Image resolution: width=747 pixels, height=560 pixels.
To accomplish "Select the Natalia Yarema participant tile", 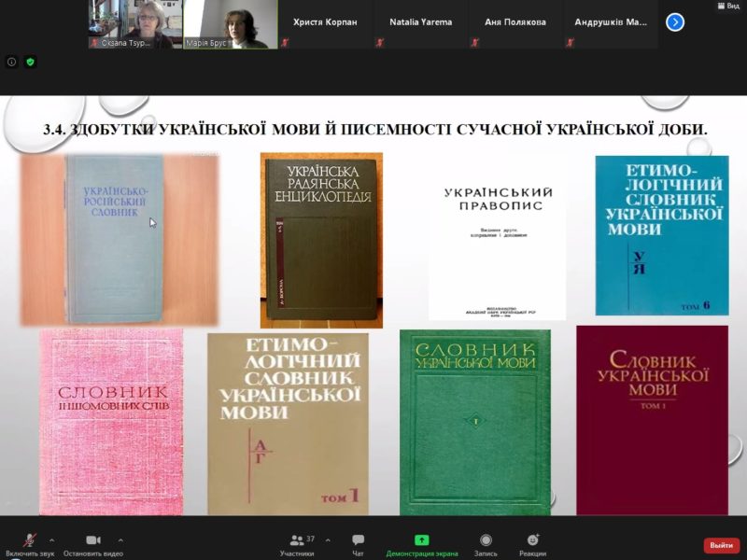I will (x=422, y=23).
